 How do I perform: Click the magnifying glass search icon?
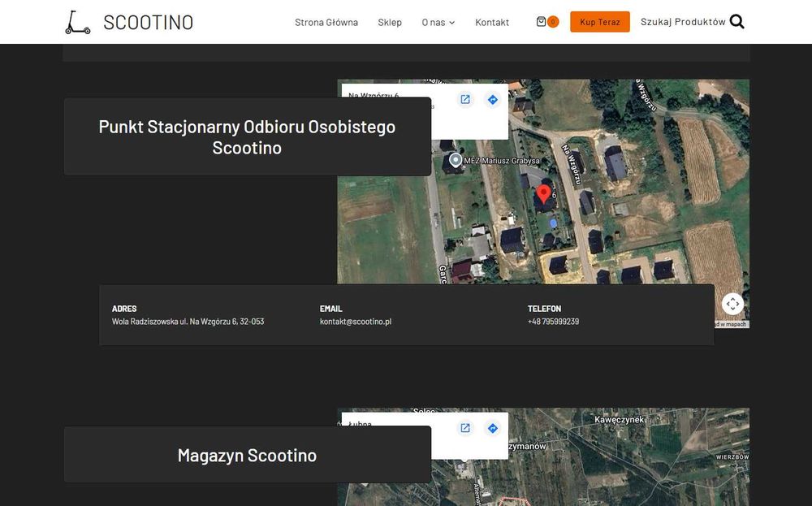click(x=736, y=22)
